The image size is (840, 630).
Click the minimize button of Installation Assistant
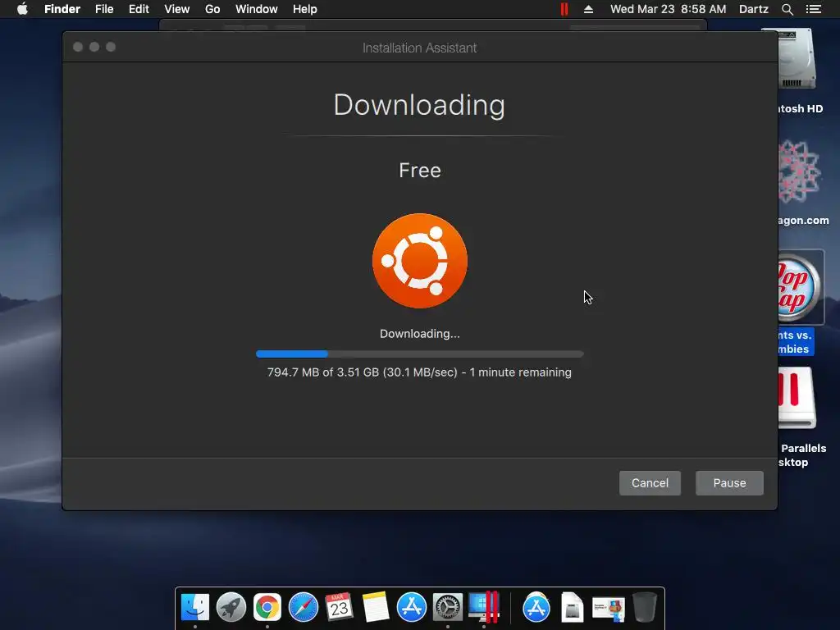(94, 47)
